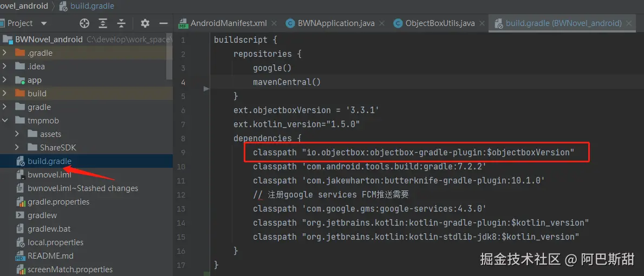Select the BWNovel_android project root
This screenshot has height=276, width=644.
48,40
